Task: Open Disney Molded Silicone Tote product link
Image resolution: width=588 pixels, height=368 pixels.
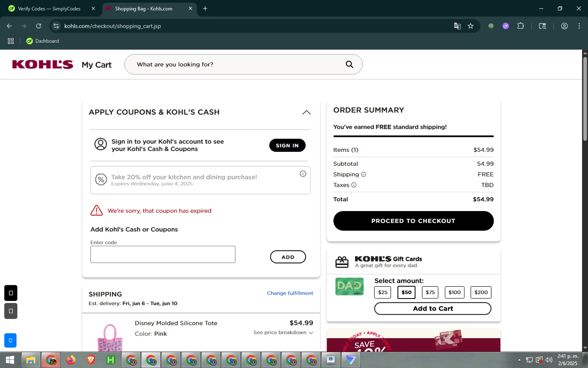Action: pos(176,323)
